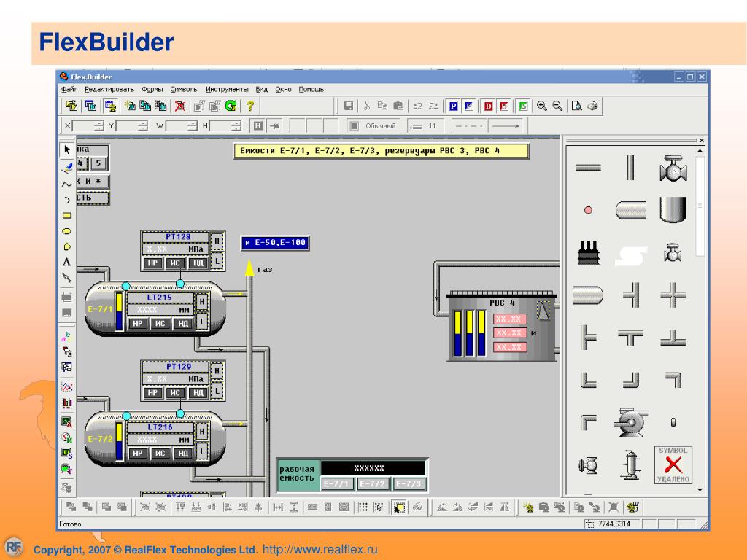747x560 pixels.
Task: Pick the large valve symbol in palette
Action: tap(673, 168)
